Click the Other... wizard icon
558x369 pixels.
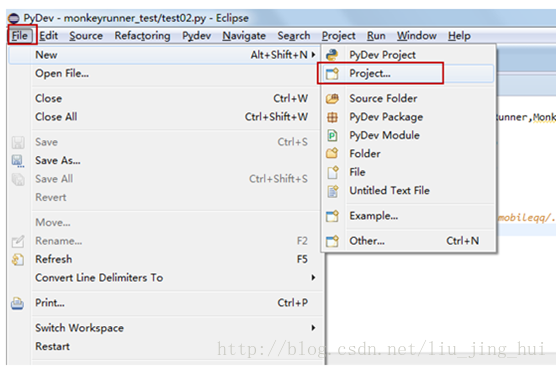click(332, 241)
